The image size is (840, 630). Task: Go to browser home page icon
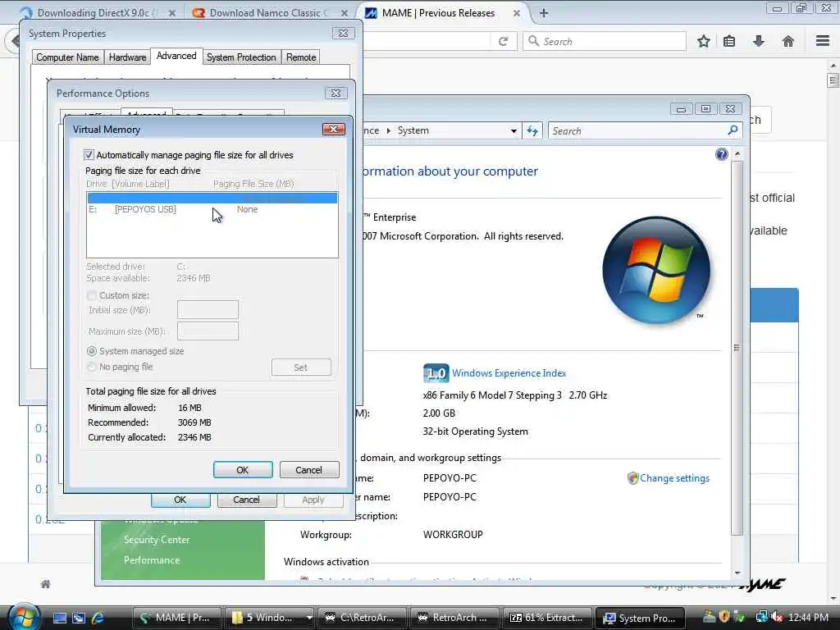(x=788, y=41)
